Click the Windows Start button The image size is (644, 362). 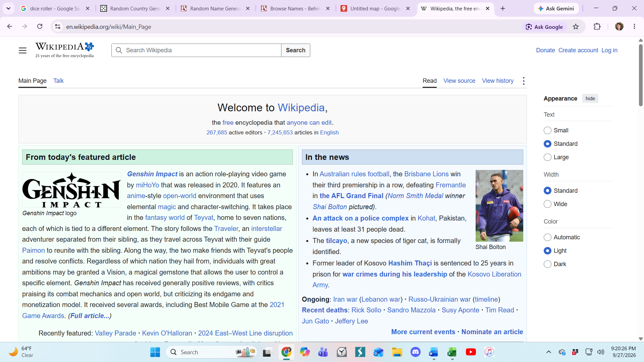(x=155, y=352)
